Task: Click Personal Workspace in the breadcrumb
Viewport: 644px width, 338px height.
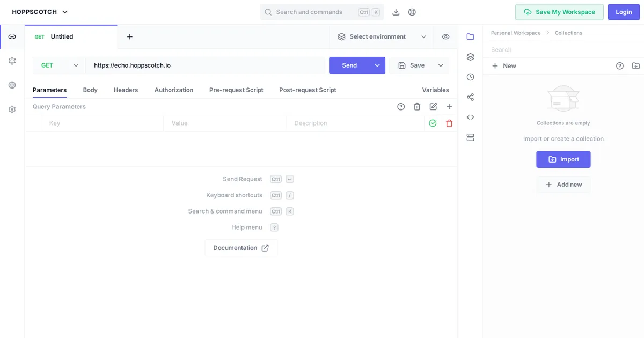Action: (x=516, y=33)
